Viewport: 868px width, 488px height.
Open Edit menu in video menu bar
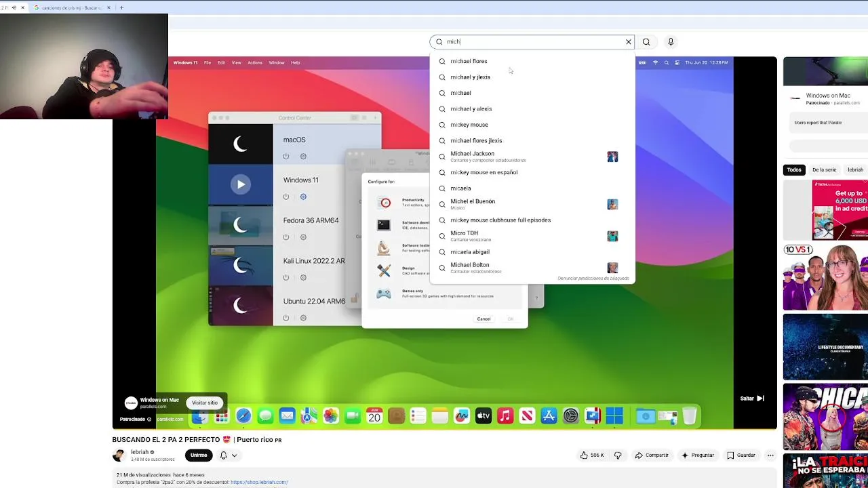tap(221, 63)
